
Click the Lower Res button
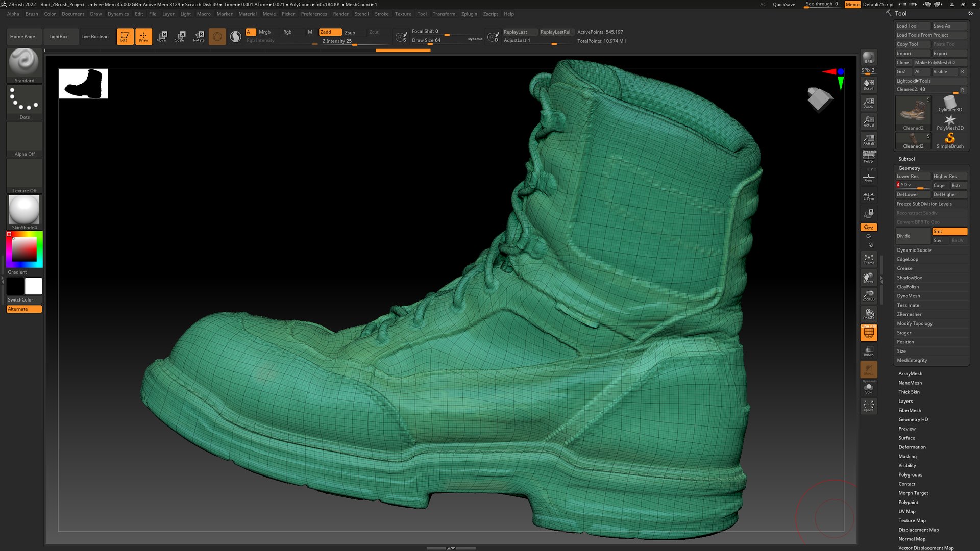pyautogui.click(x=913, y=176)
